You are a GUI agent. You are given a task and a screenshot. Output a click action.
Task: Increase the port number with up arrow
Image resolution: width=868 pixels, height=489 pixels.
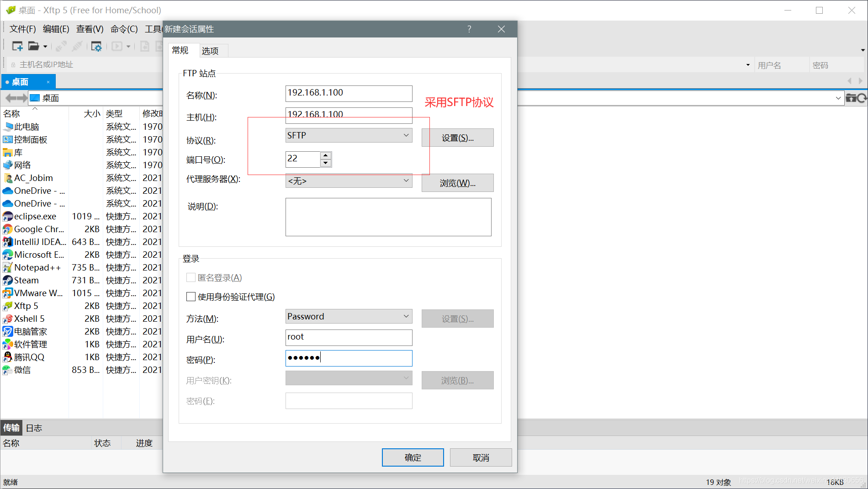coord(326,155)
